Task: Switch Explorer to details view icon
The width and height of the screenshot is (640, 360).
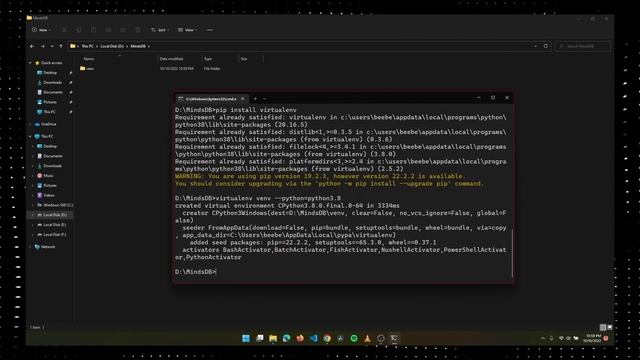Action: pos(603,327)
